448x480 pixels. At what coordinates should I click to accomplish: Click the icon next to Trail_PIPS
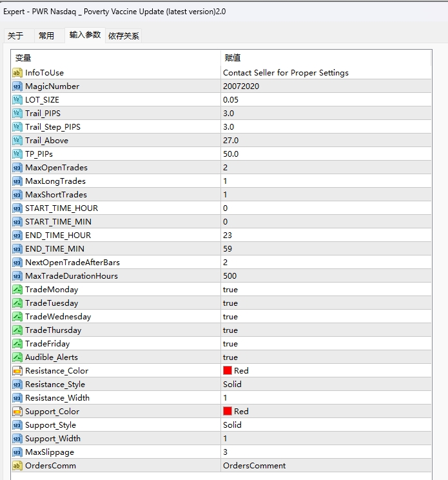coord(17,114)
